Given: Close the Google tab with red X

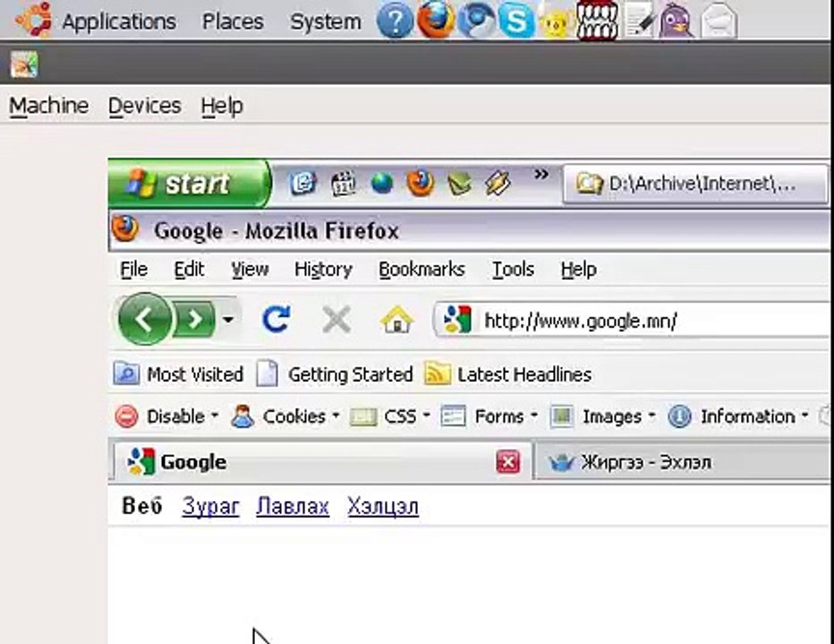Looking at the screenshot, I should pos(508,462).
